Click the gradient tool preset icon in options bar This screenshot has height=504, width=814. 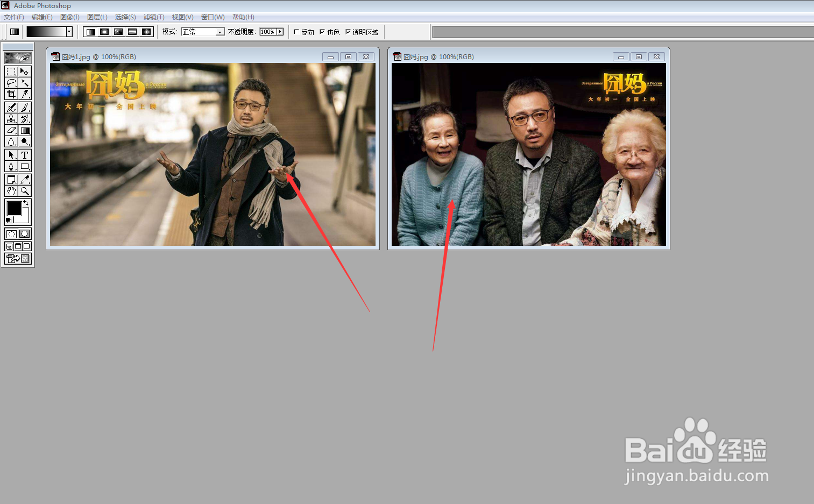(x=15, y=32)
